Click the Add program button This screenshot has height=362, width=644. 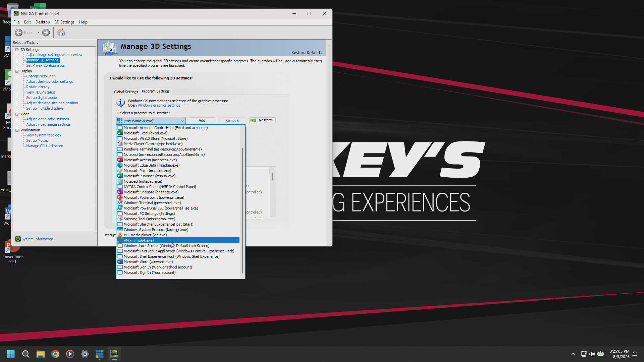202,120
